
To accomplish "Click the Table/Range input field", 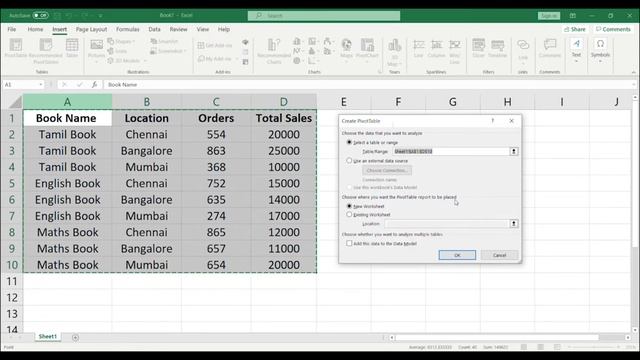I will coord(451,151).
